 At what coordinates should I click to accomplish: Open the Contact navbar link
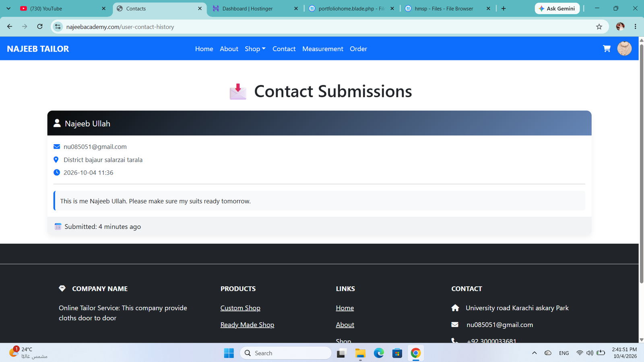[284, 49]
